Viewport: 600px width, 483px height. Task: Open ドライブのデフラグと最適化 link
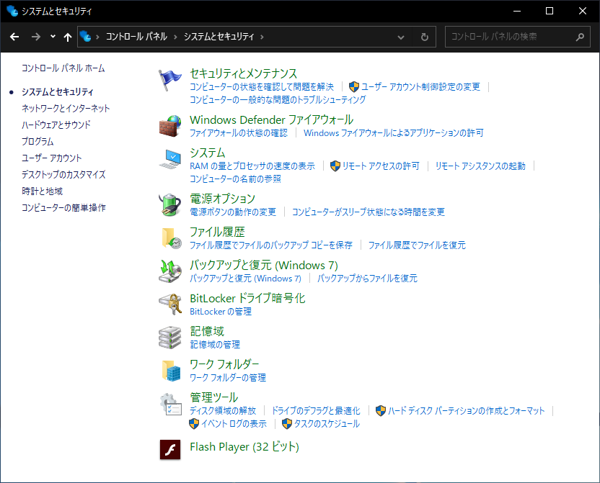coord(316,411)
